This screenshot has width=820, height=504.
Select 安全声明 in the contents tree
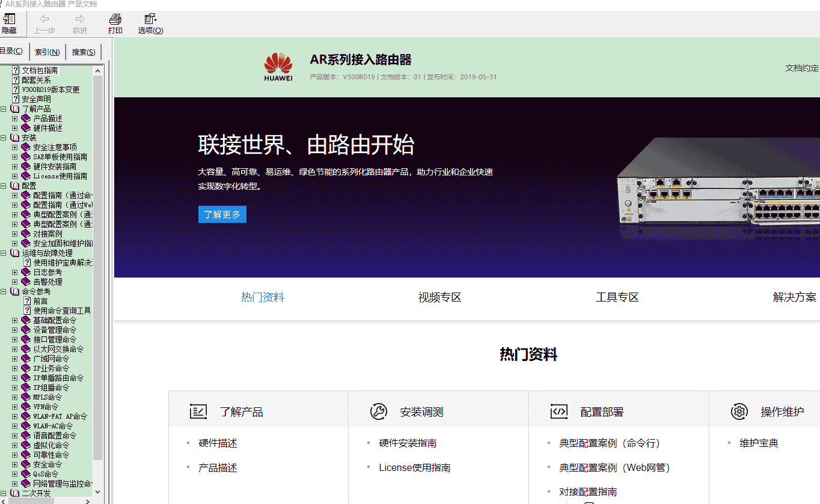click(36, 99)
